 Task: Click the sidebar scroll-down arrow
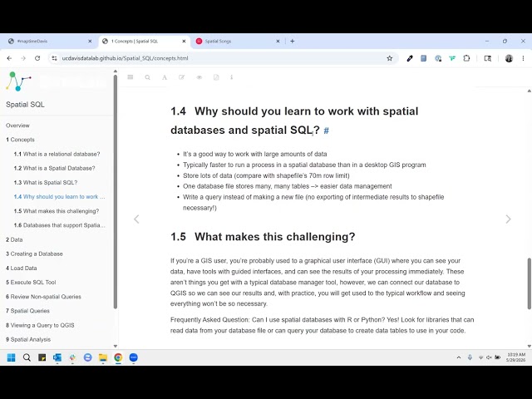coord(116,346)
